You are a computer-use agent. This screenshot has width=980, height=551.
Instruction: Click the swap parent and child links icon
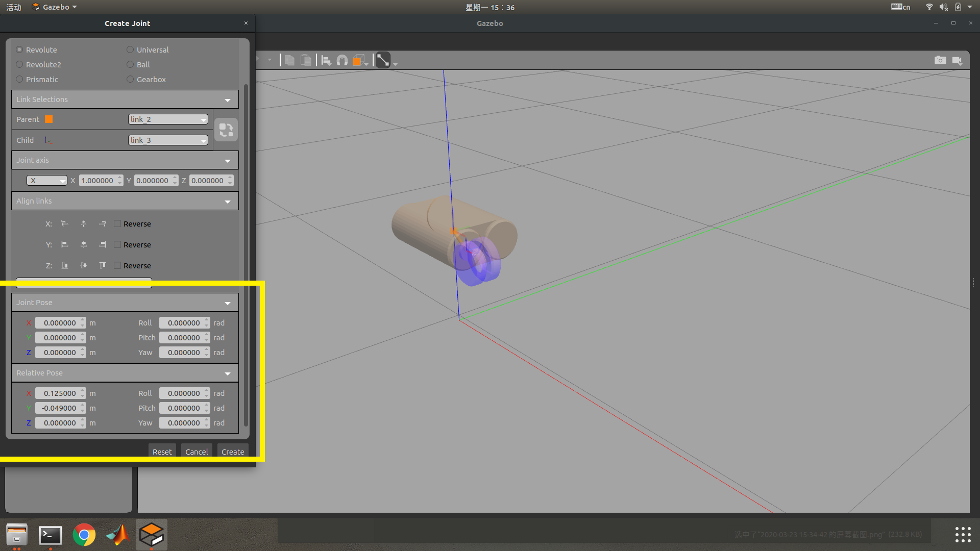click(x=226, y=130)
